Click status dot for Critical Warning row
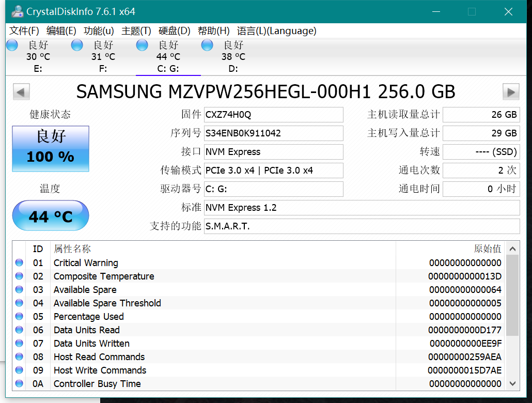The height and width of the screenshot is (403, 532). pos(19,262)
